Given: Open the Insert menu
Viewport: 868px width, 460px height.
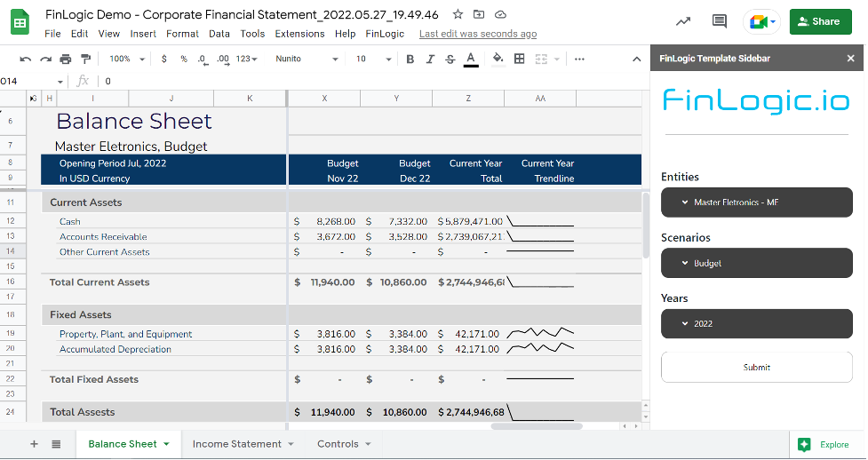Looking at the screenshot, I should (143, 34).
